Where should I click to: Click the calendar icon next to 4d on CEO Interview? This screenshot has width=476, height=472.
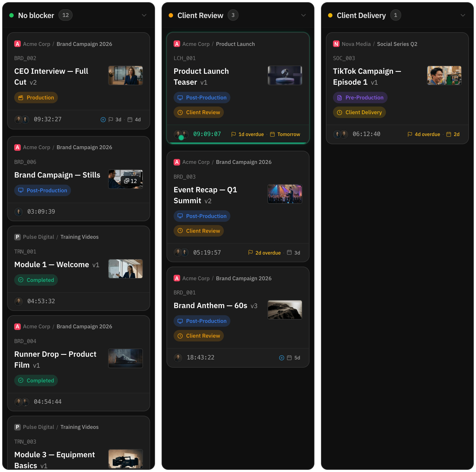click(x=130, y=120)
